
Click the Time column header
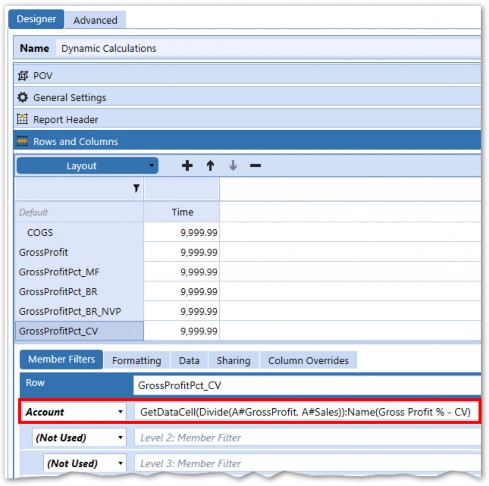pyautogui.click(x=182, y=212)
